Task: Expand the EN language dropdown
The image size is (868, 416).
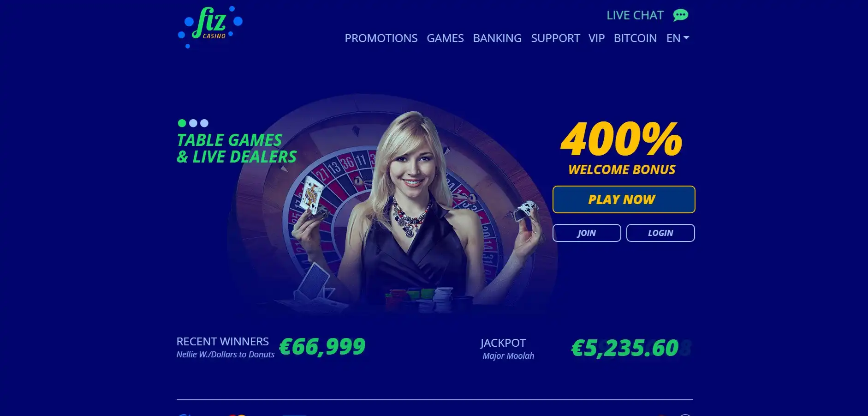Action: click(678, 38)
